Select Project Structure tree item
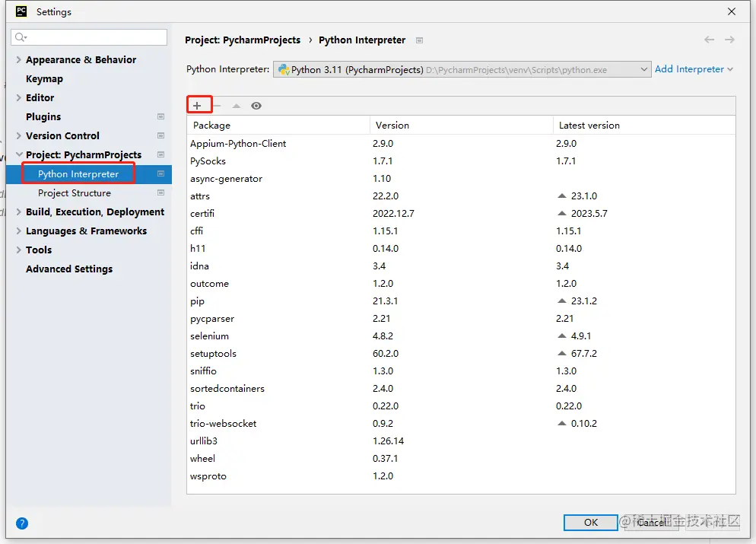 pyautogui.click(x=75, y=193)
